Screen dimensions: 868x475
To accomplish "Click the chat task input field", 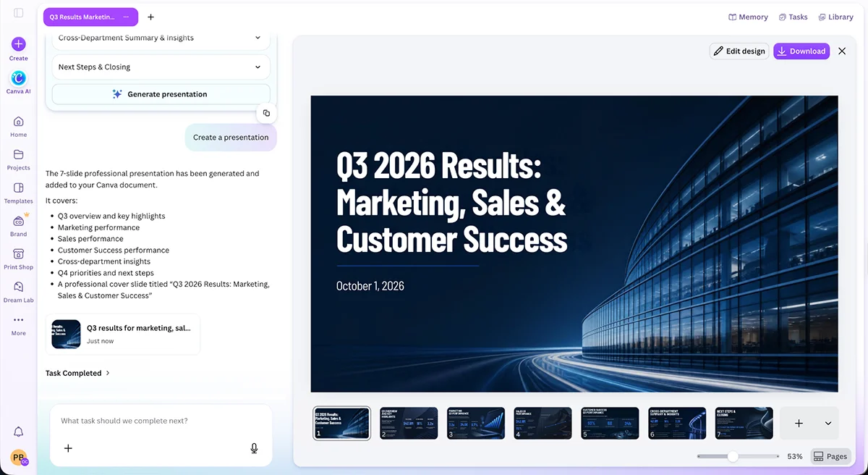I will [x=161, y=421].
